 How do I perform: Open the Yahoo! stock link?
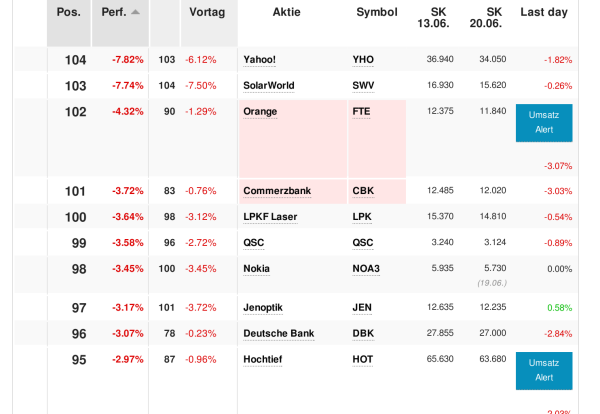259,60
